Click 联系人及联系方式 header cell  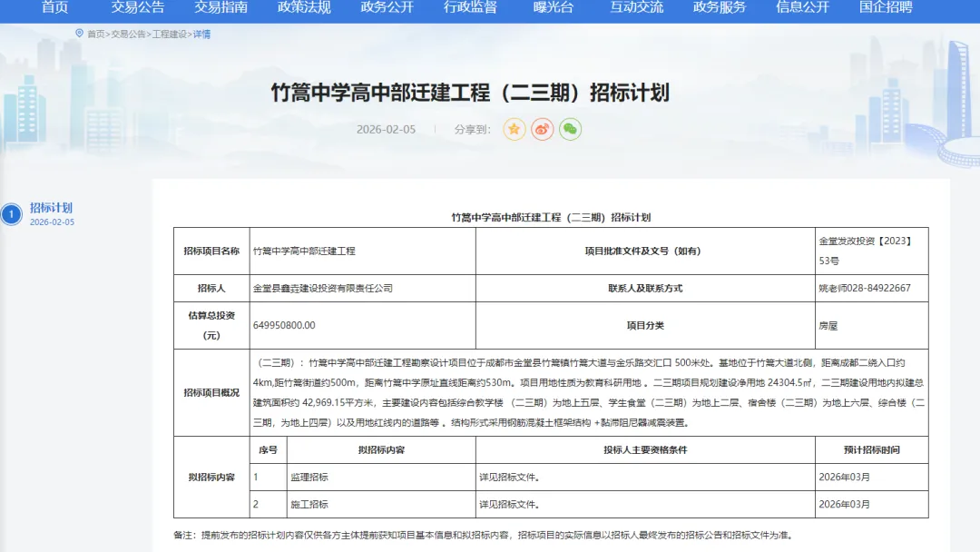coord(645,288)
